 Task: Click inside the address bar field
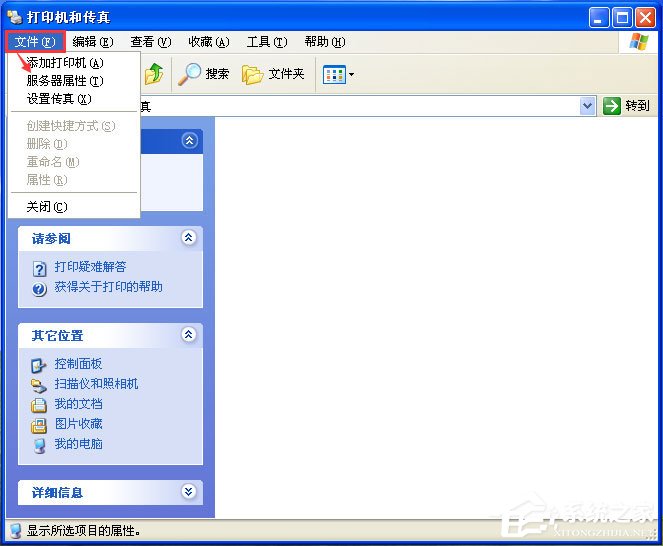coord(359,106)
